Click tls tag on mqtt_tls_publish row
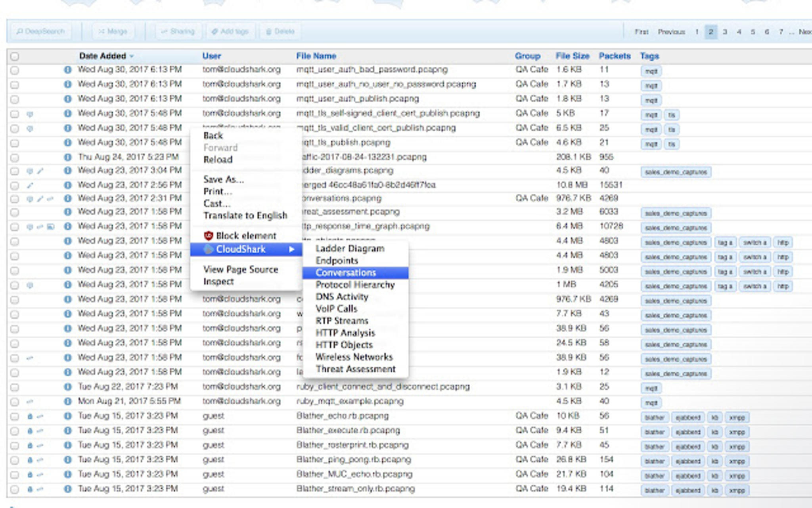The height and width of the screenshot is (508, 812). 671,144
